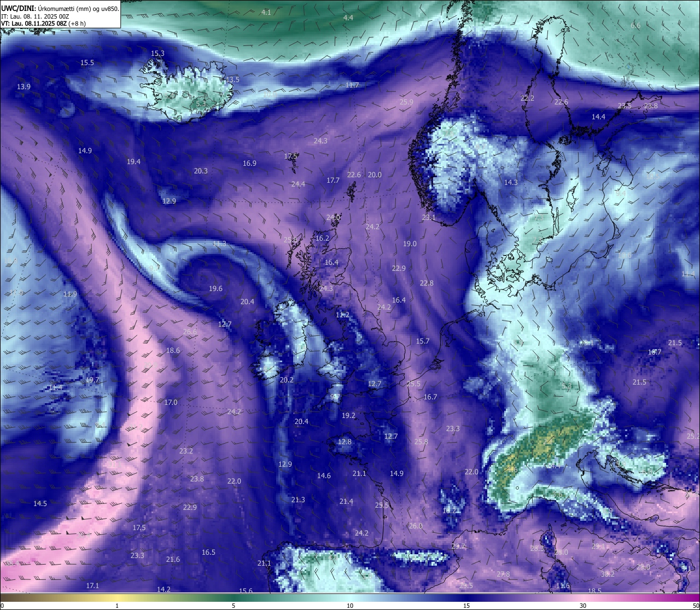Click the 21.6 value on the map
The width and height of the screenshot is (700, 610).
click(173, 560)
